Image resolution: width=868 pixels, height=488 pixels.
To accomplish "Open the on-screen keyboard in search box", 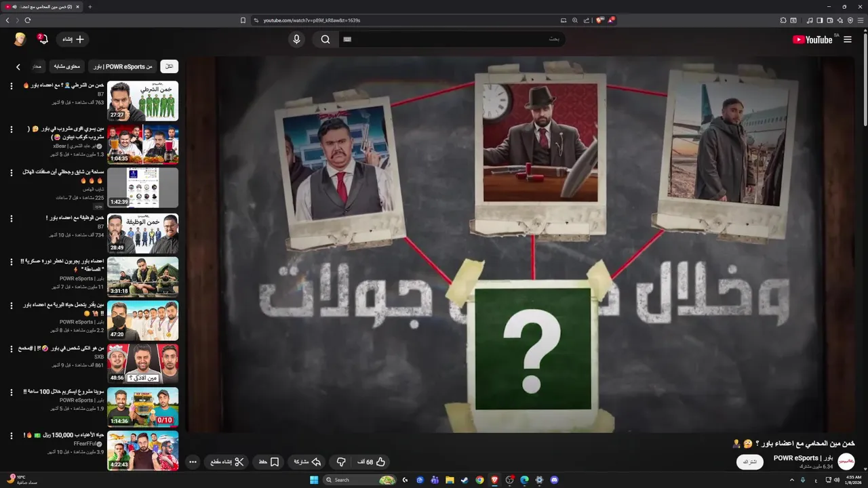I will (347, 39).
